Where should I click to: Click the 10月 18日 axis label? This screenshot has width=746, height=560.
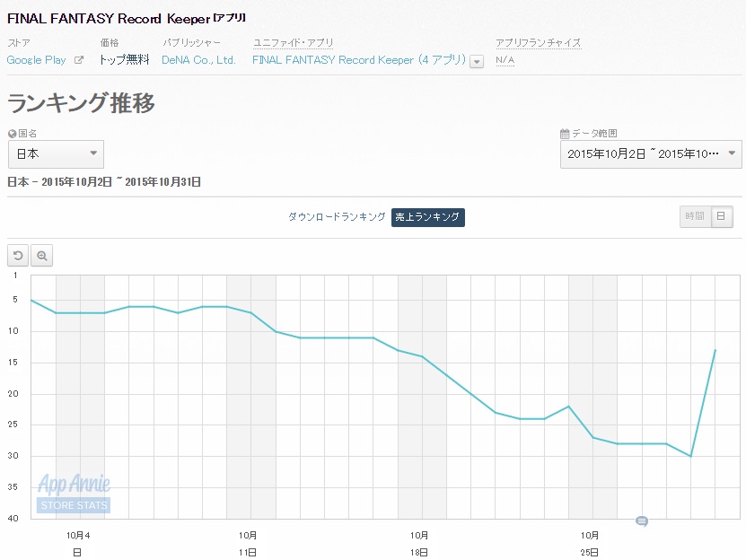click(x=419, y=544)
